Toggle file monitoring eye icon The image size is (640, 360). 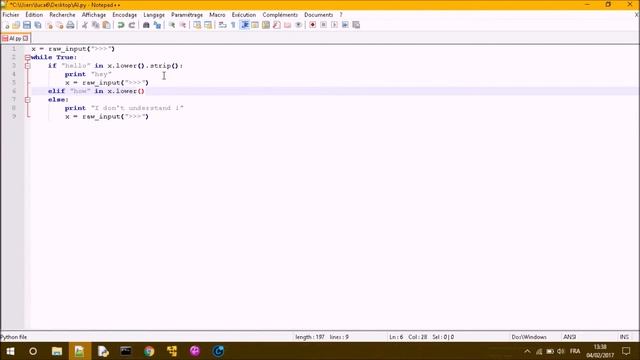click(x=298, y=25)
